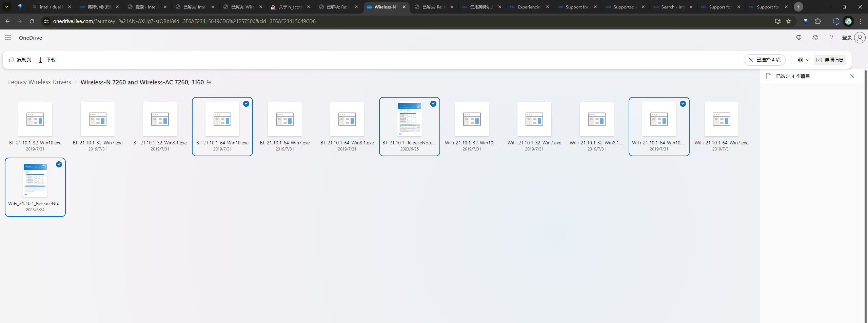This screenshot has width=868, height=323.
Task: Open OneDrive settings gear
Action: [x=815, y=38]
